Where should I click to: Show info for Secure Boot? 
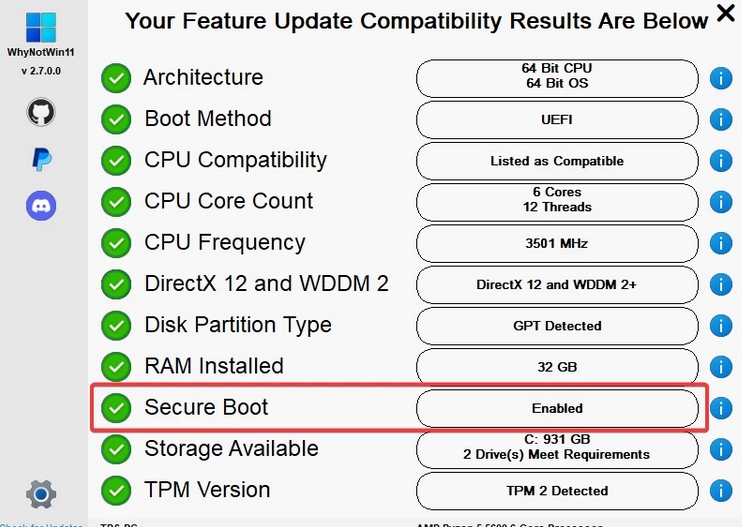click(720, 408)
